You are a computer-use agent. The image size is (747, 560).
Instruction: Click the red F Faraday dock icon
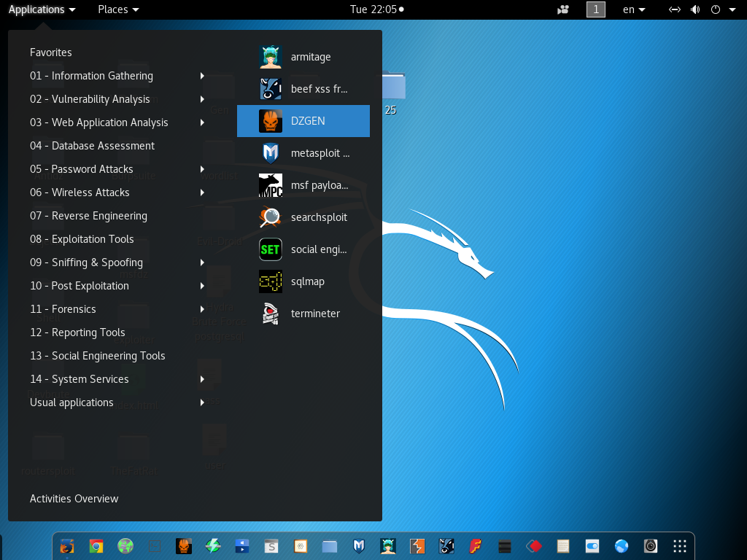pos(476,546)
